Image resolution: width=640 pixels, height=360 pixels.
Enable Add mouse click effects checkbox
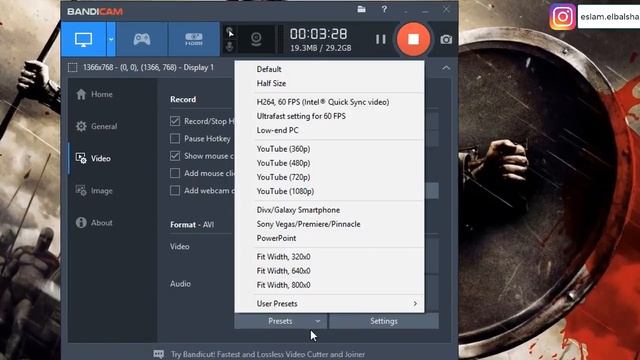[175, 173]
